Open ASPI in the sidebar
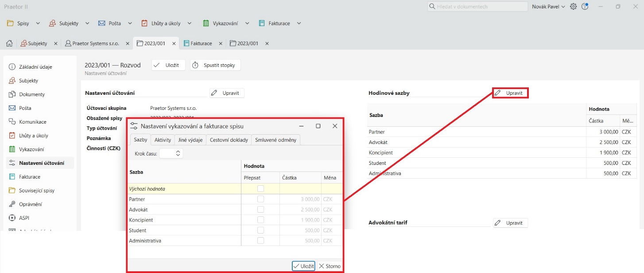The image size is (644, 273). coord(24,218)
